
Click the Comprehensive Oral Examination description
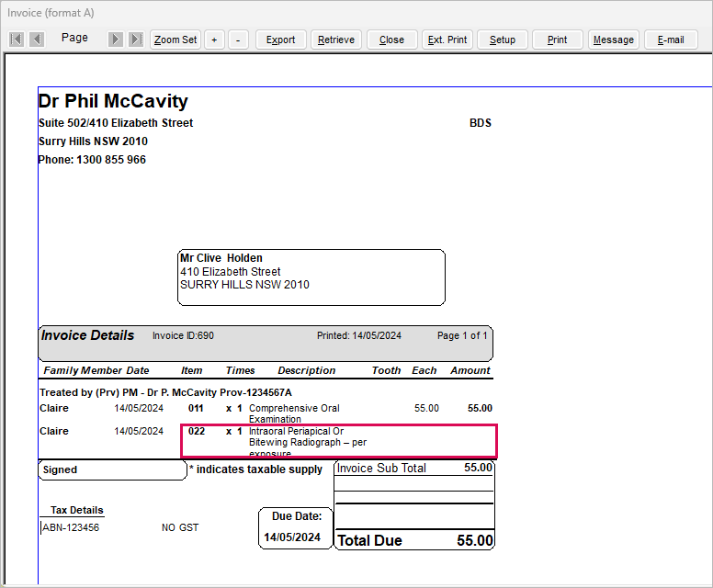point(294,413)
